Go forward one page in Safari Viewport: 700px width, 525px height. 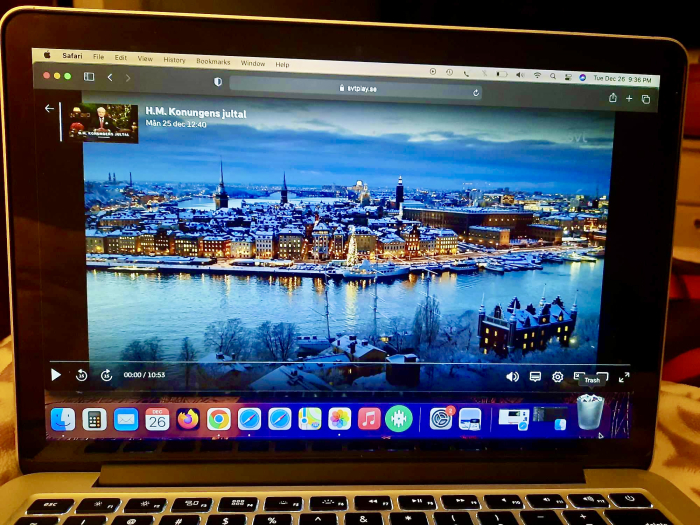128,78
